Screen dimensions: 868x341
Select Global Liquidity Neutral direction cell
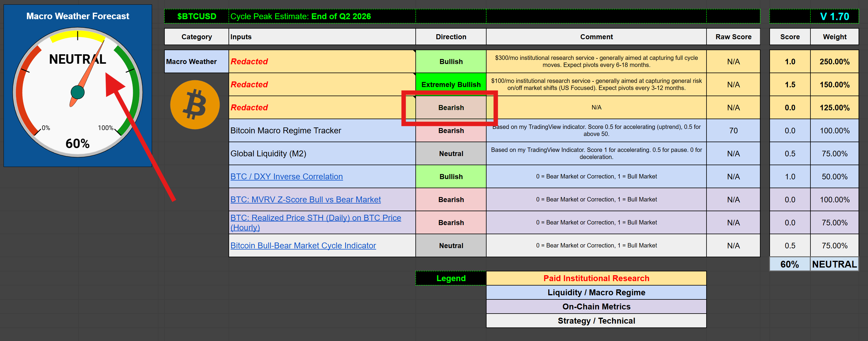coord(451,153)
